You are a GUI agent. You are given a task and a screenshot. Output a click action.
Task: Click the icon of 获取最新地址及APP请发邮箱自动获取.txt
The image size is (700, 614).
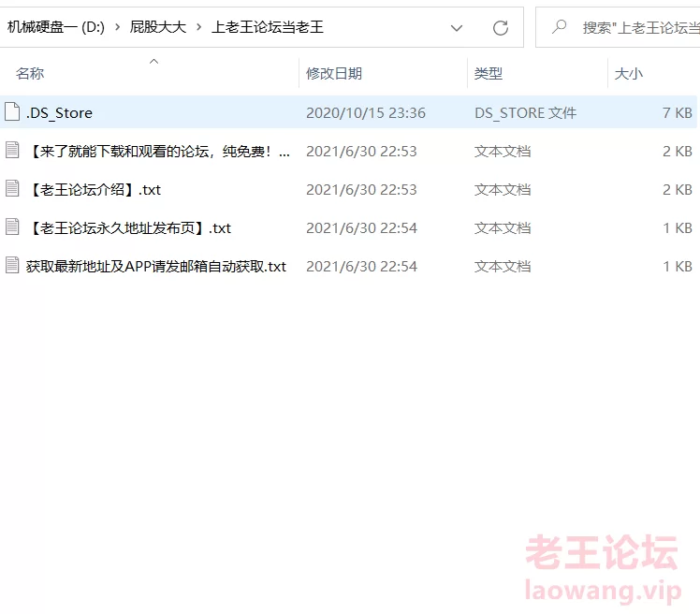pos(12,265)
